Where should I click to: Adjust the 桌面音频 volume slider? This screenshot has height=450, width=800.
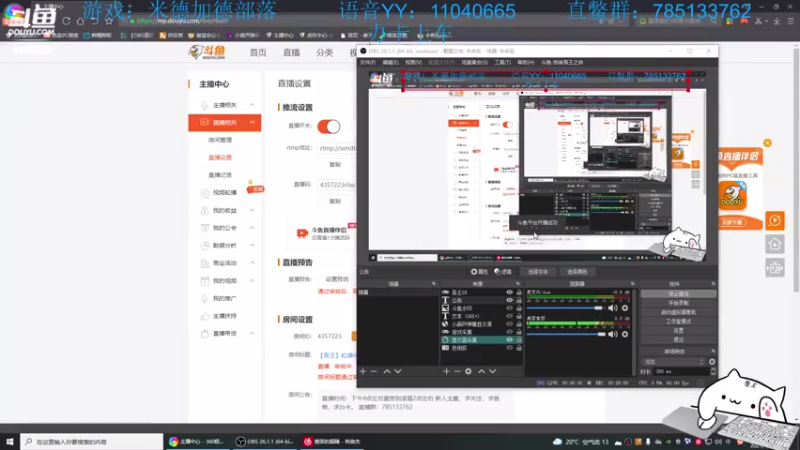[566, 334]
